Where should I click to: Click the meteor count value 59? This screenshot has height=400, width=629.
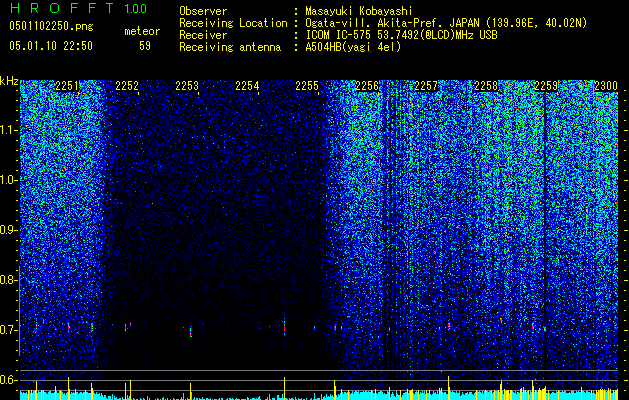(x=145, y=46)
